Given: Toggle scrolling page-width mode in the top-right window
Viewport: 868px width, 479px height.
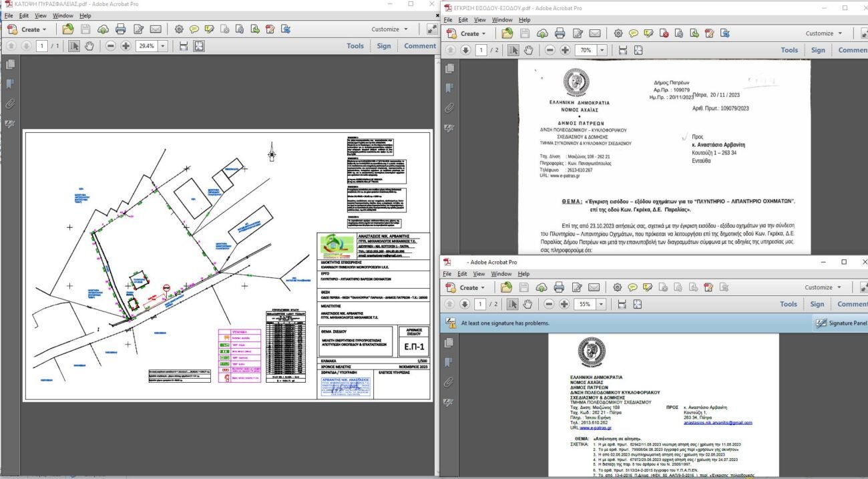Looking at the screenshot, I should pyautogui.click(x=623, y=51).
